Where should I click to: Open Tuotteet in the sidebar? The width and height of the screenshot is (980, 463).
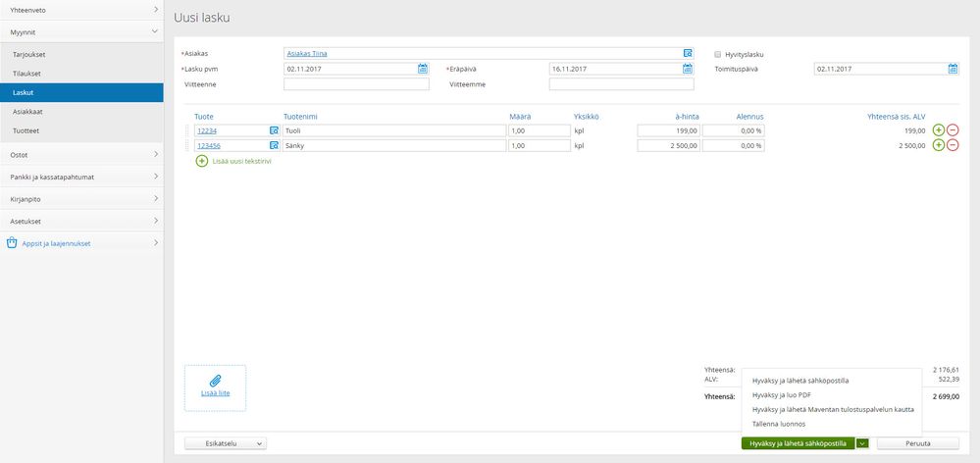(81, 130)
